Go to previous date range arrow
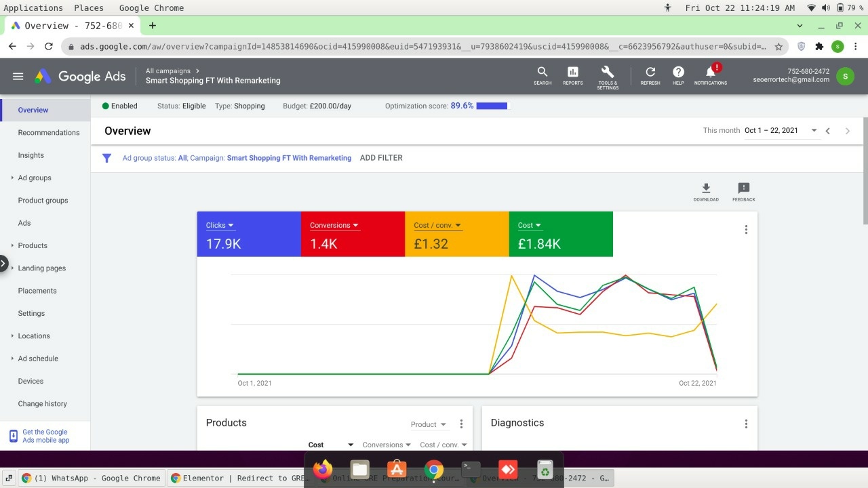The image size is (868, 488). [828, 131]
